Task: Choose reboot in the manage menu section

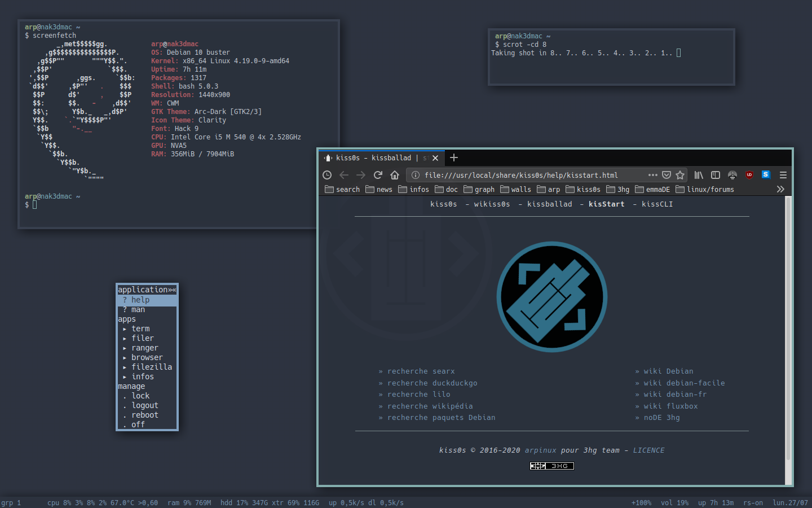Action: point(147,415)
